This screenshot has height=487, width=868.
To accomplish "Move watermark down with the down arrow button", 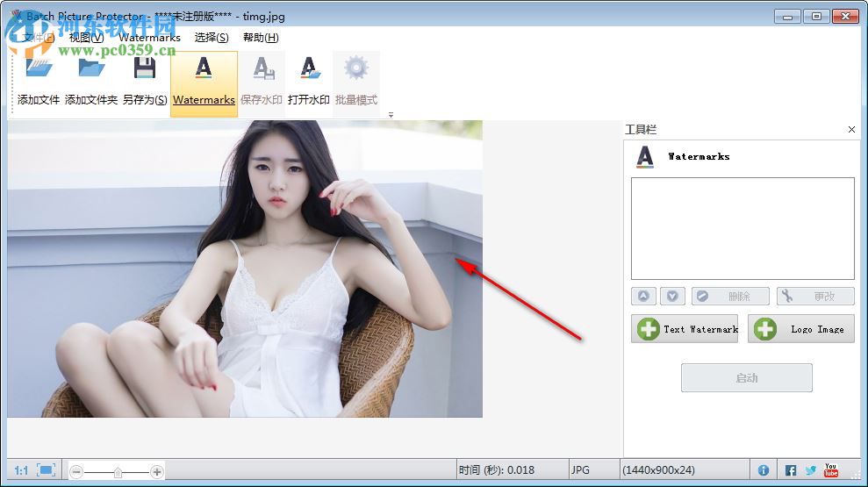I will 672,296.
